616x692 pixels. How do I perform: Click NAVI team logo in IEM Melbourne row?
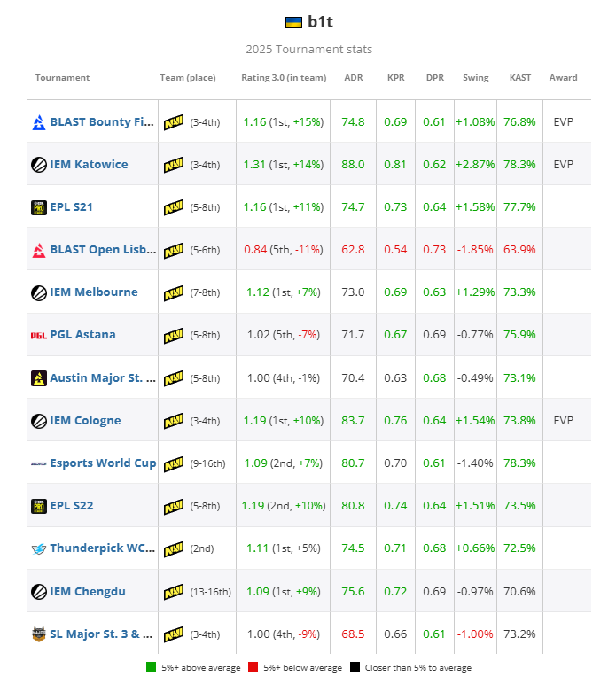[174, 292]
